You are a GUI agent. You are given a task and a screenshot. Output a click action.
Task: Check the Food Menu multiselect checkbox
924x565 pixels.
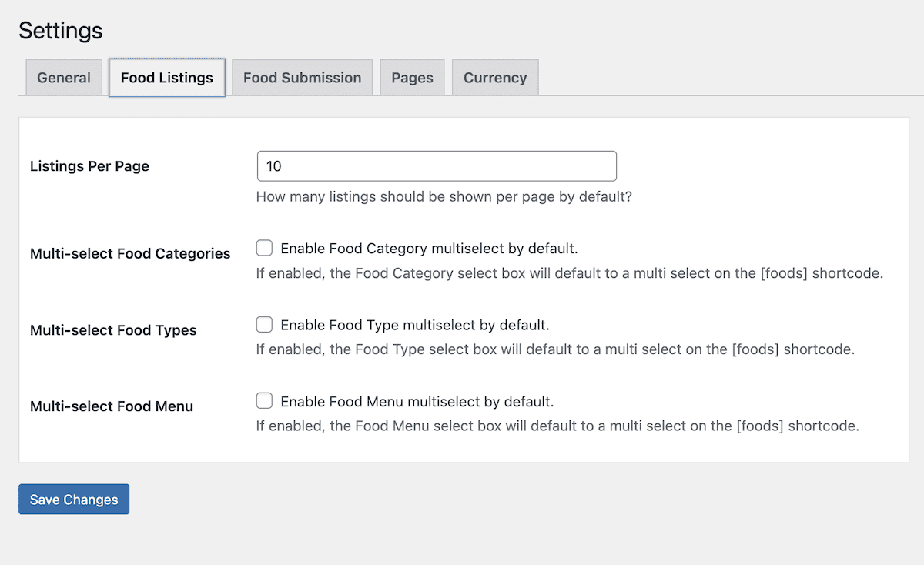click(x=264, y=400)
